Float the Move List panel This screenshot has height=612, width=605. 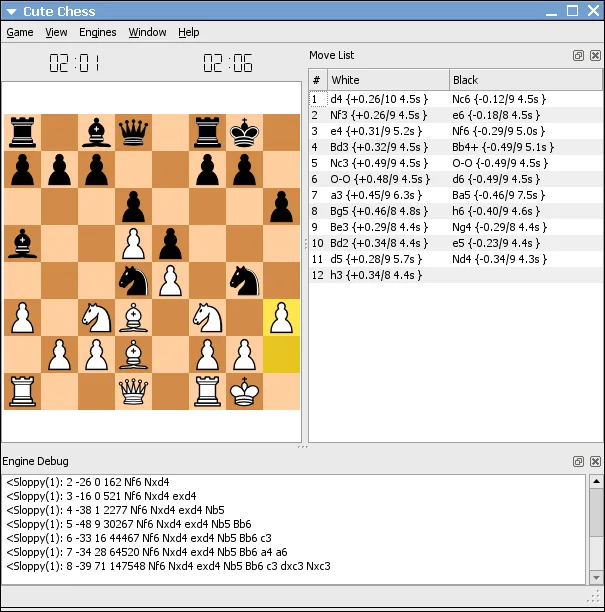pyautogui.click(x=578, y=55)
